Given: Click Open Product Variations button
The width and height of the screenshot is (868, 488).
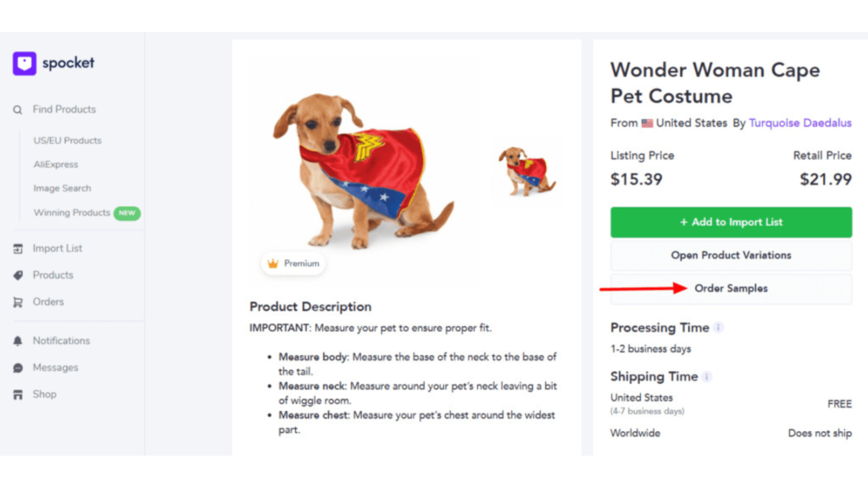Looking at the screenshot, I should click(731, 255).
